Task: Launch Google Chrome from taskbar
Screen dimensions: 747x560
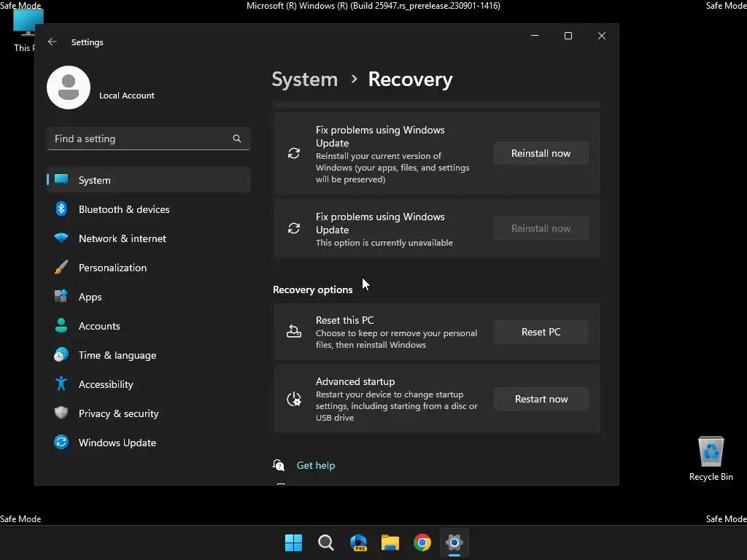Action: tap(422, 542)
